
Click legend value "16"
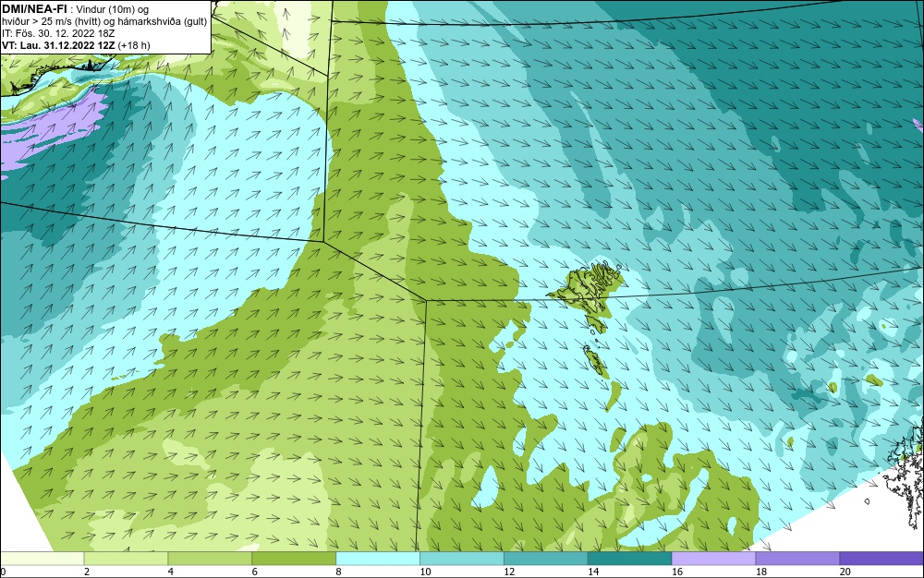[x=677, y=572]
